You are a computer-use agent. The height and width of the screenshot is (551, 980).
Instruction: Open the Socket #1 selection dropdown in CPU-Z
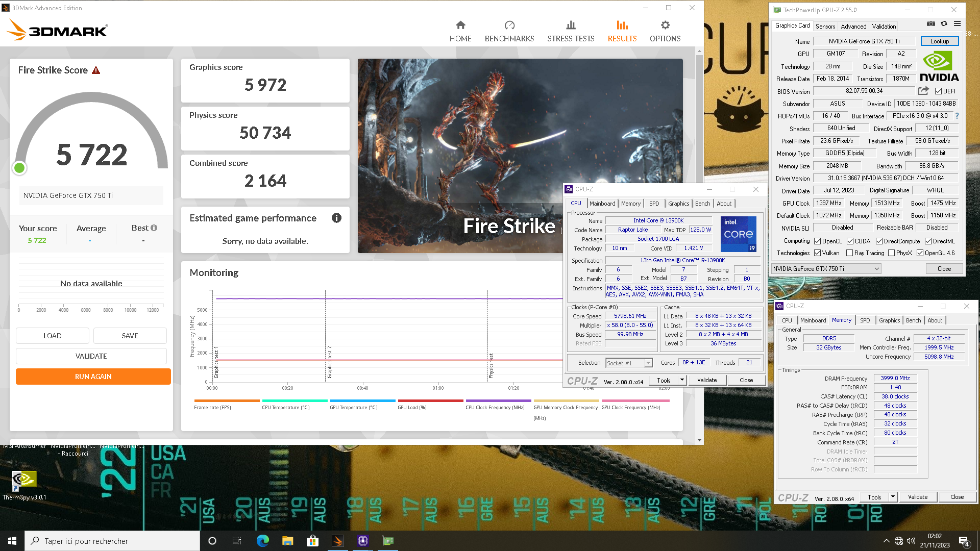(629, 363)
